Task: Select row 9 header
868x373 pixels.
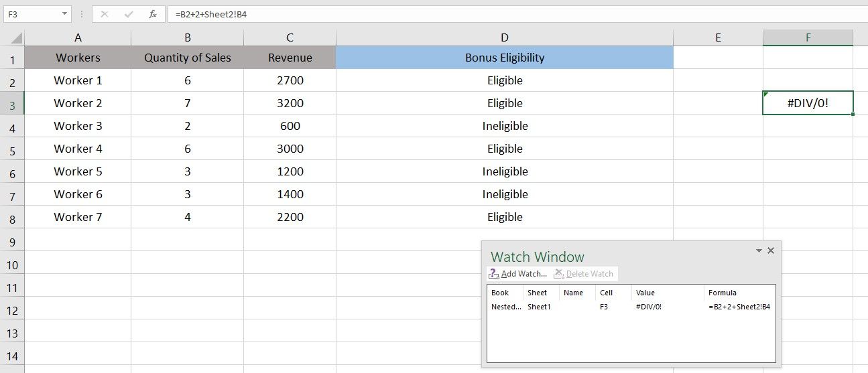Action: click(12, 242)
